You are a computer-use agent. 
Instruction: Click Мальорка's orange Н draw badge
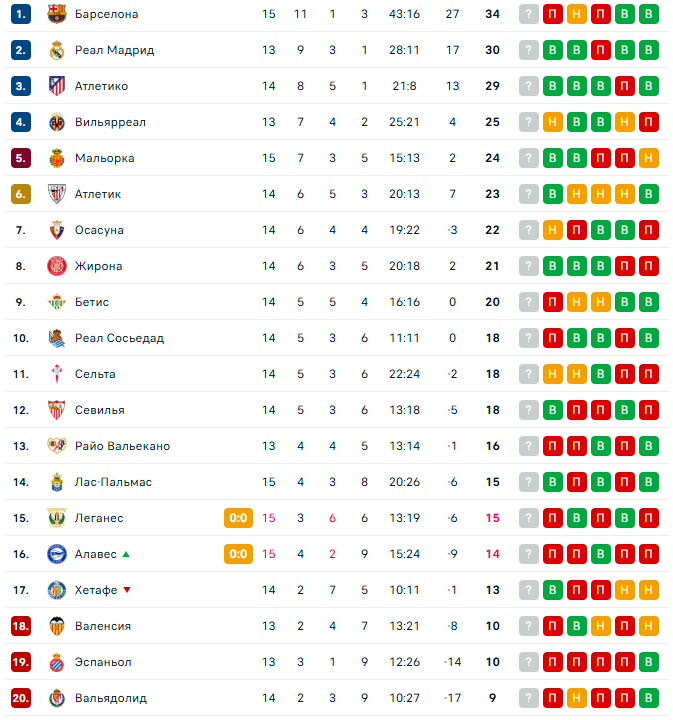coord(648,158)
